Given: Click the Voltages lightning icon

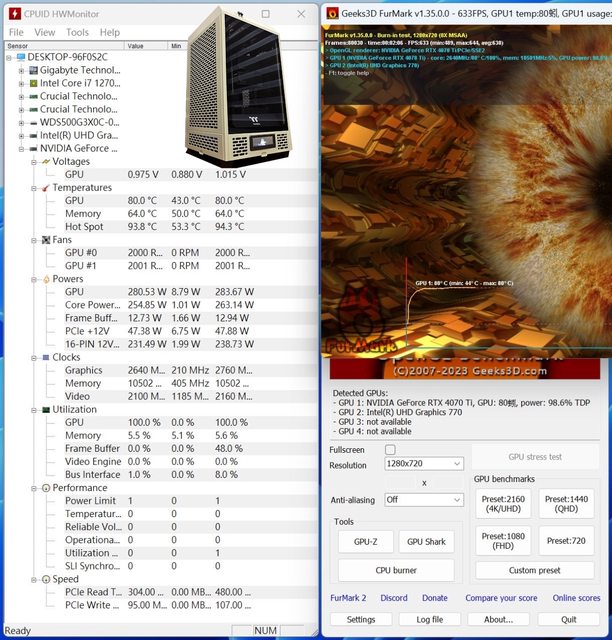Looking at the screenshot, I should click(x=45, y=162).
